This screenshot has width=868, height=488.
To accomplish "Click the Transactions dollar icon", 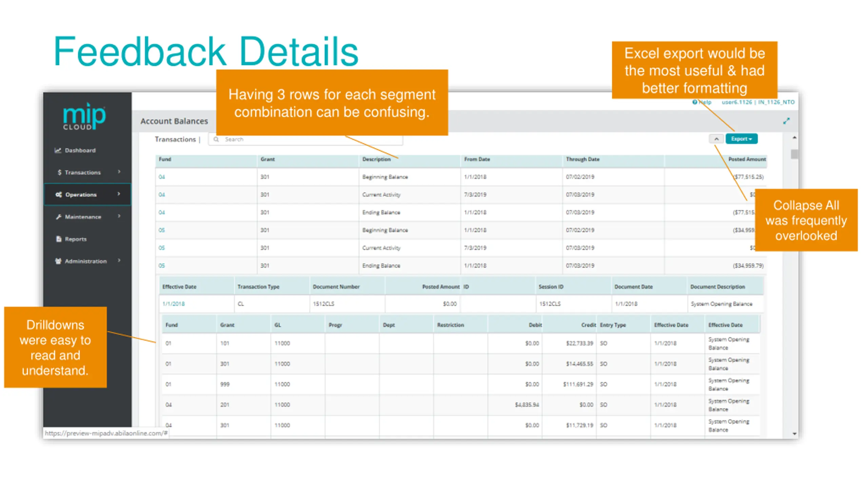I will 60,172.
